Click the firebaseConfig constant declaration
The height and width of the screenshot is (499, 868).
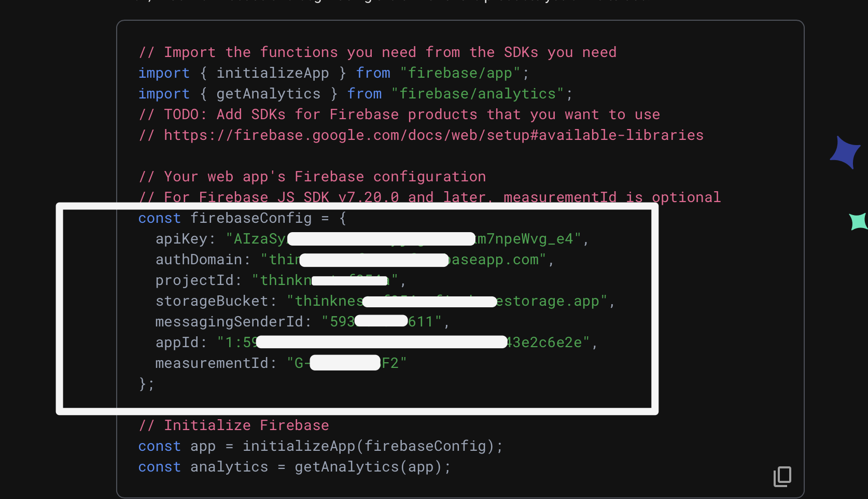pyautogui.click(x=251, y=218)
